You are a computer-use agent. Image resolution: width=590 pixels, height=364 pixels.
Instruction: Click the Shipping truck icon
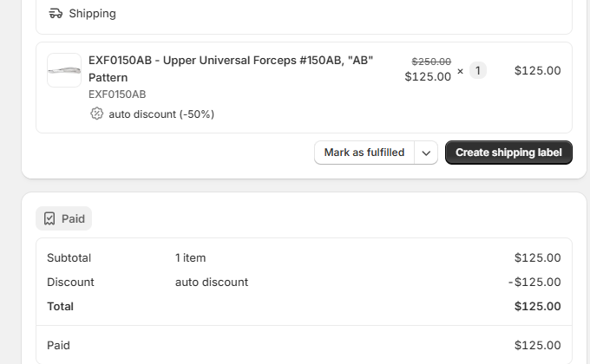(56, 14)
